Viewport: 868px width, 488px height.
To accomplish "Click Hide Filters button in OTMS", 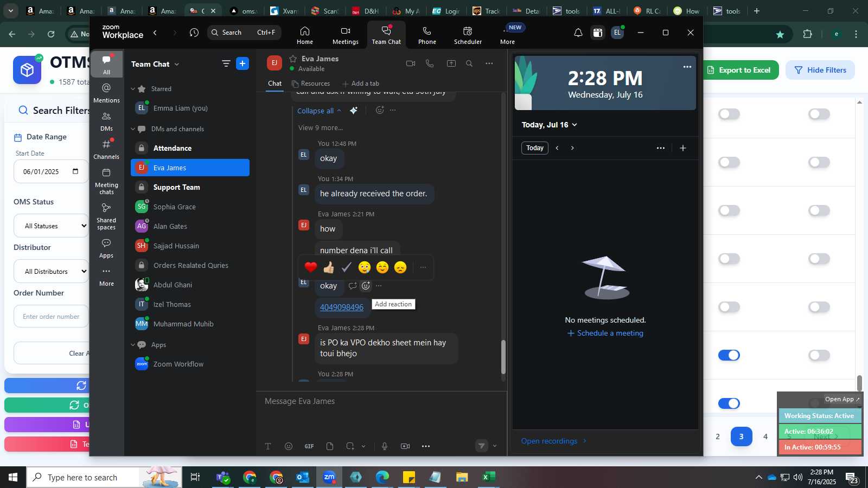I will [820, 70].
